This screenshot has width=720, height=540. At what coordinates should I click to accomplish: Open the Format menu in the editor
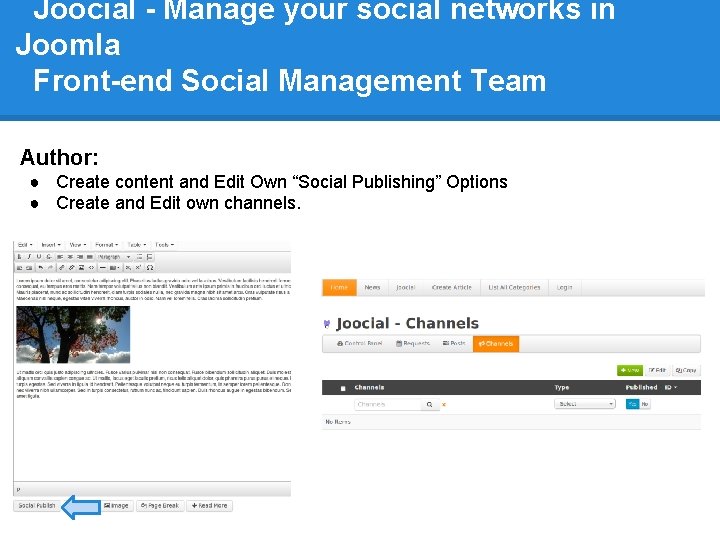coord(107,245)
